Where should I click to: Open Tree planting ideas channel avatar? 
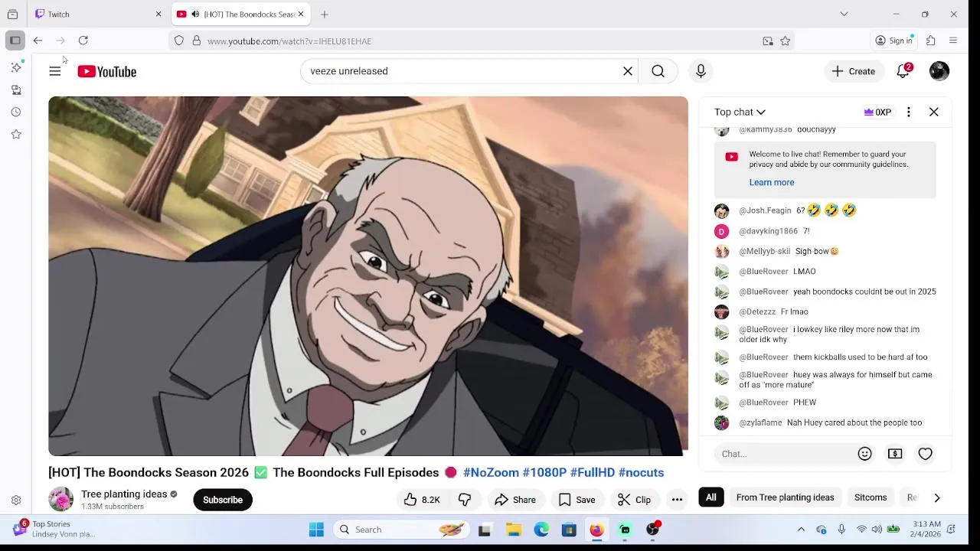point(61,500)
